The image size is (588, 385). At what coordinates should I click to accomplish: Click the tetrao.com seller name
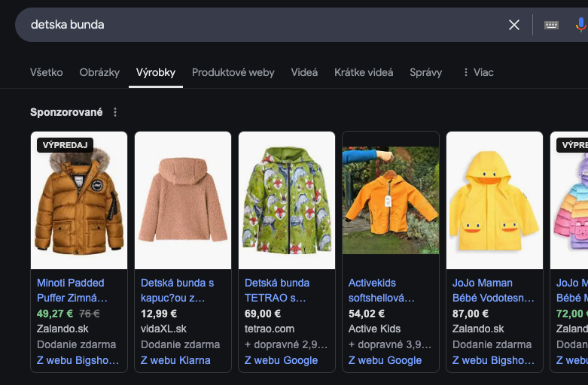pos(270,329)
